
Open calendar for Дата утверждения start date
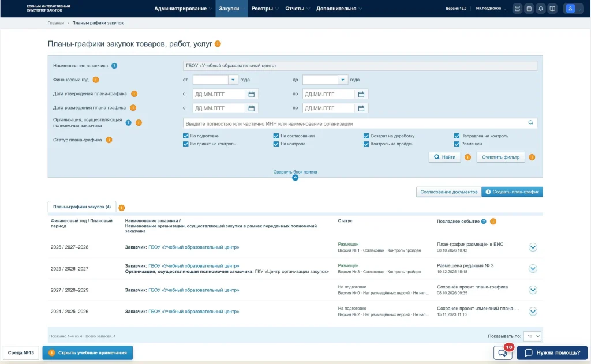252,94
